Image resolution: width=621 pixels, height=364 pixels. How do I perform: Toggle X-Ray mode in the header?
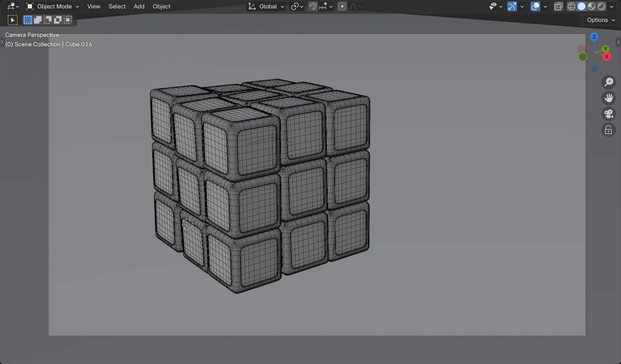pyautogui.click(x=559, y=6)
